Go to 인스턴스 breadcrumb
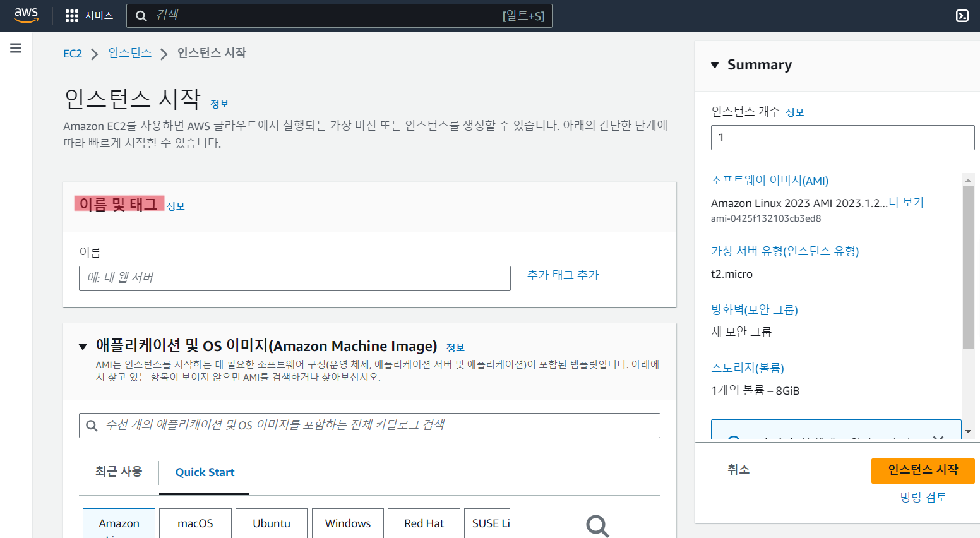Screen dimensions: 980x538 129,53
